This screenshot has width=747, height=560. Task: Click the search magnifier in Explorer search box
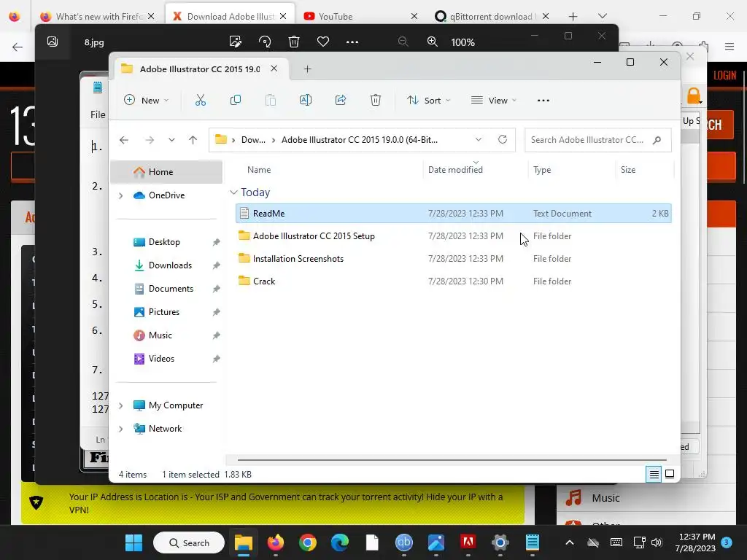point(657,140)
